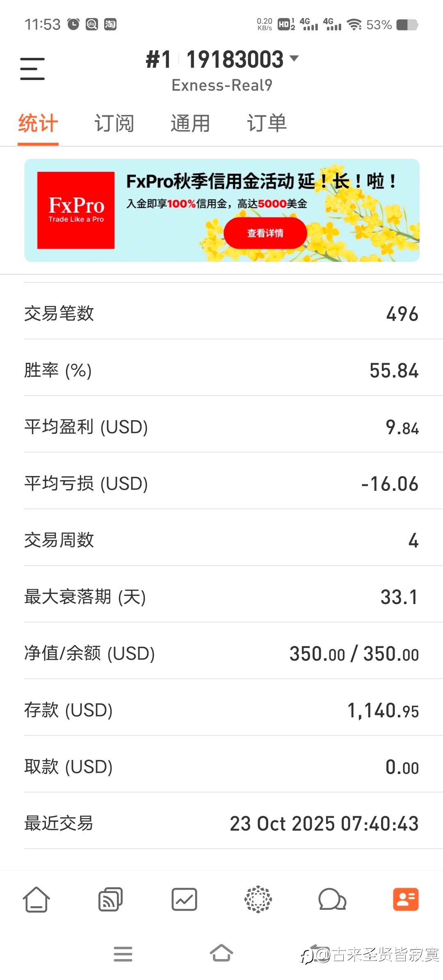Open the signal subscriptions cast icon
Image resolution: width=443 pixels, height=980 pixels.
pyautogui.click(x=110, y=900)
